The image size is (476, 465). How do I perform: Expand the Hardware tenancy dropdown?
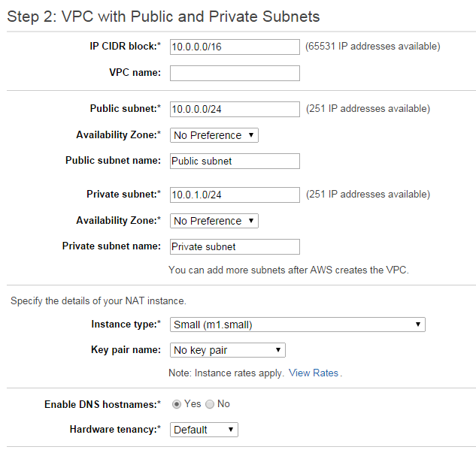tap(204, 430)
